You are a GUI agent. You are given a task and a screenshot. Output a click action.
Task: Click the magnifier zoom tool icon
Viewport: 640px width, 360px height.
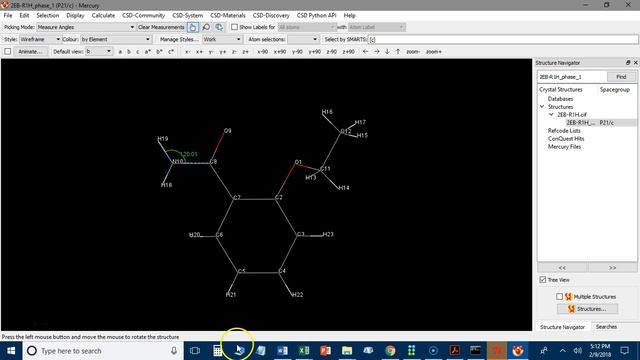(206, 27)
